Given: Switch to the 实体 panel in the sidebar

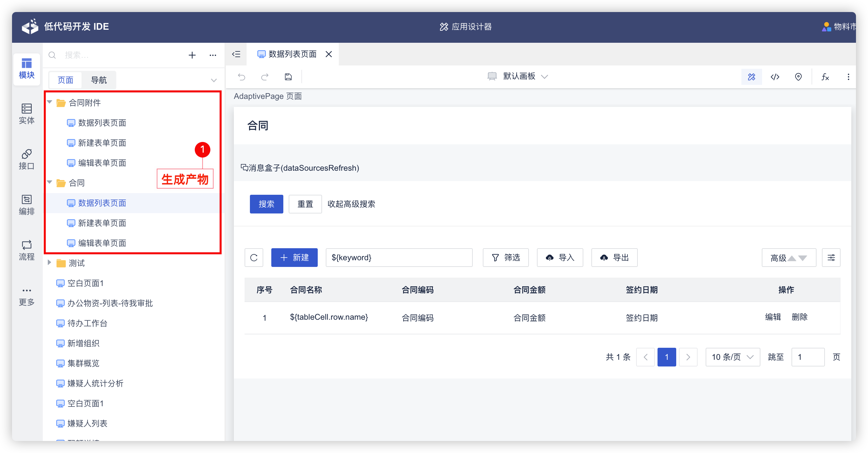Looking at the screenshot, I should 27,114.
